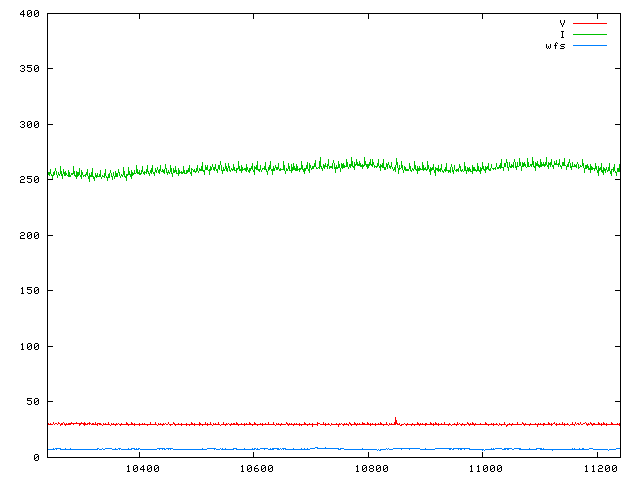Viewport: 640px width, 480px height.
Task: Click the spike on the red curve
Action: click(395, 419)
